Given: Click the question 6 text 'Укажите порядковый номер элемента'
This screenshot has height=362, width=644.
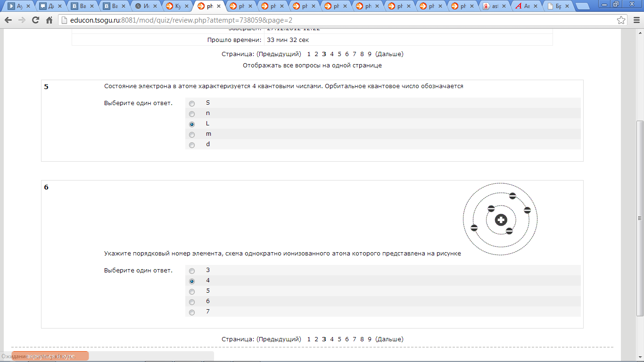Looking at the screenshot, I should point(282,254).
